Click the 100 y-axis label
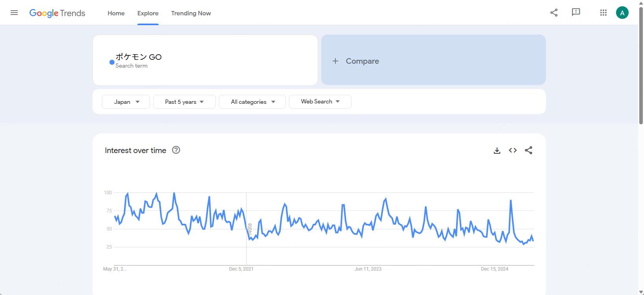The width and height of the screenshot is (644, 295). pos(108,193)
